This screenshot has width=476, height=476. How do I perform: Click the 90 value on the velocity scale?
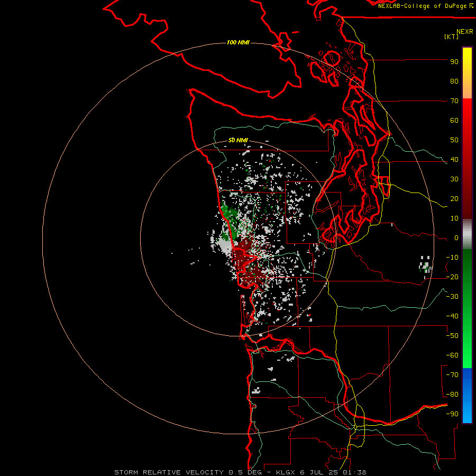pos(454,62)
